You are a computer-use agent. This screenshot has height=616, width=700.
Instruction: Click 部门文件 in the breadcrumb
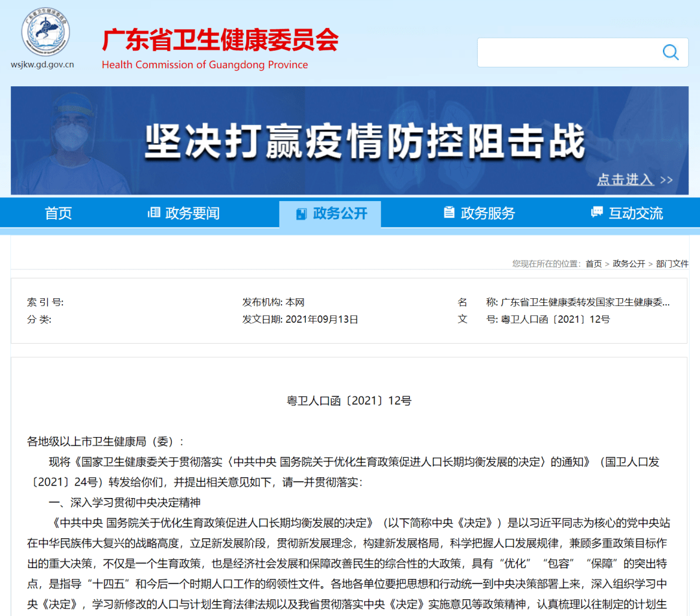[672, 263]
